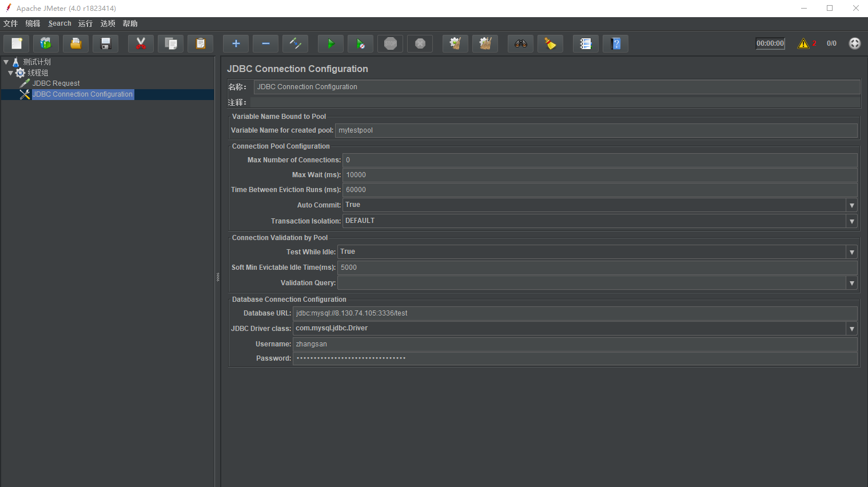Select JDBC Request in the tree
868x487 pixels.
[55, 83]
